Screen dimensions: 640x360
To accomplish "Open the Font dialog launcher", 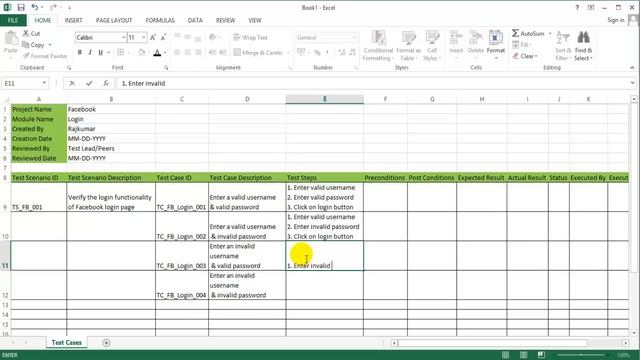I will coord(166,68).
